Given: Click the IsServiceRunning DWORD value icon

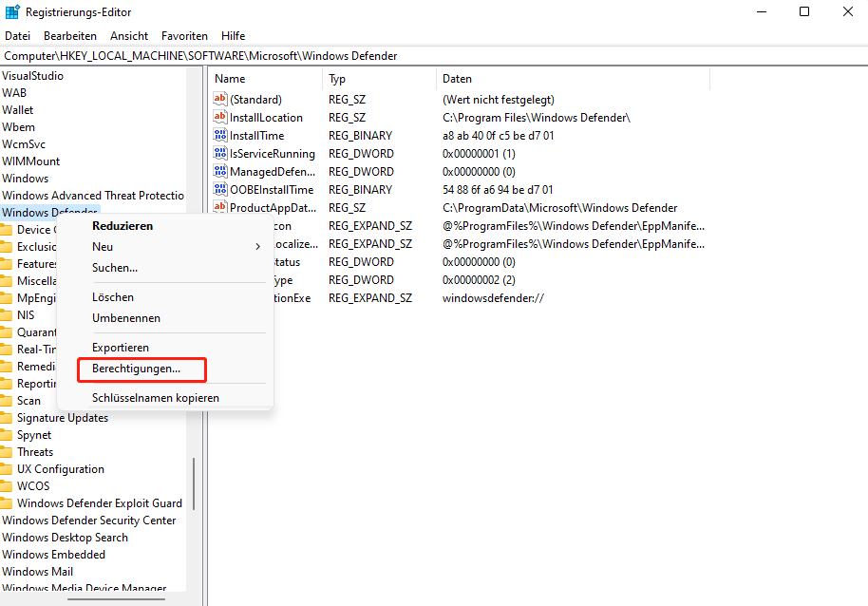Looking at the screenshot, I should [x=220, y=153].
